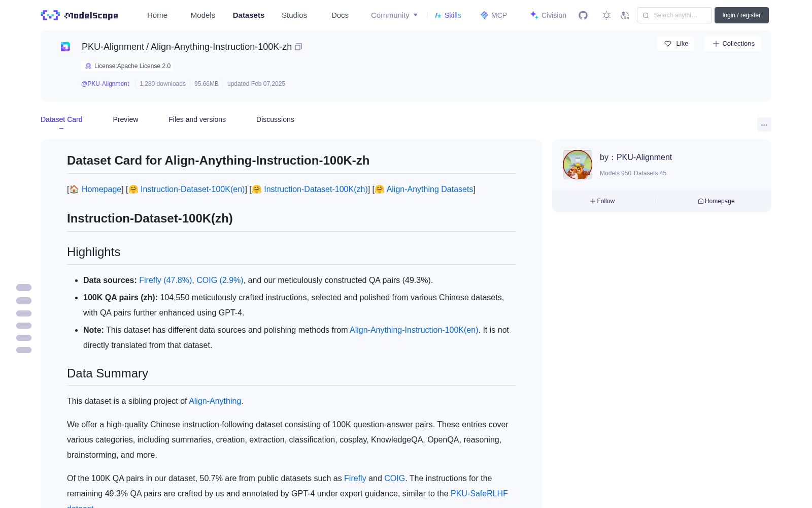
Task: Click the PKU-Alignment name in the title path
Action: click(113, 47)
